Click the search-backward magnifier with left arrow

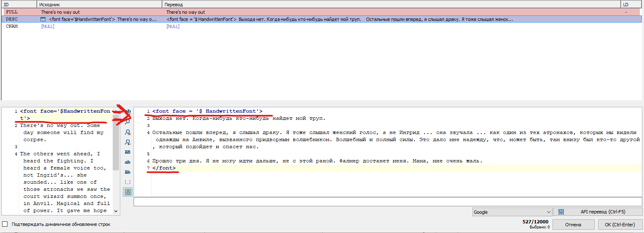[128, 142]
